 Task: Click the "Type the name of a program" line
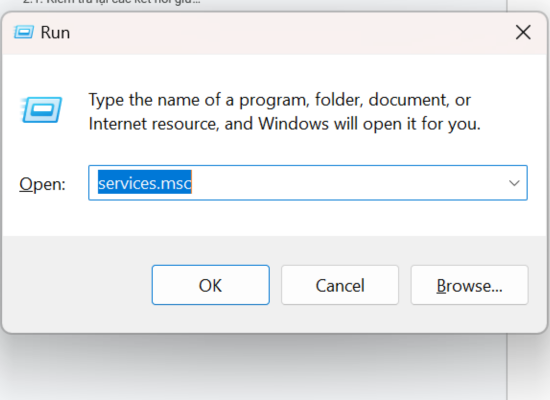click(x=280, y=100)
